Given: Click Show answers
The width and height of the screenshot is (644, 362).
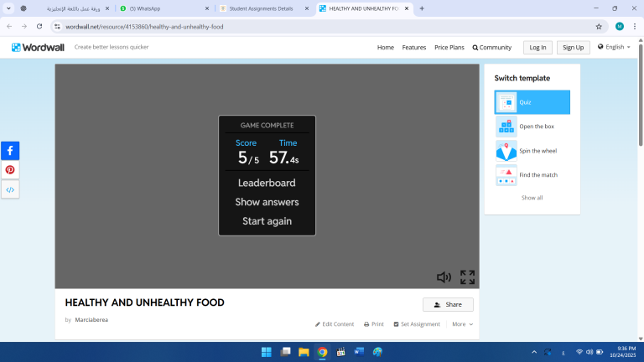Looking at the screenshot, I should (267, 202).
